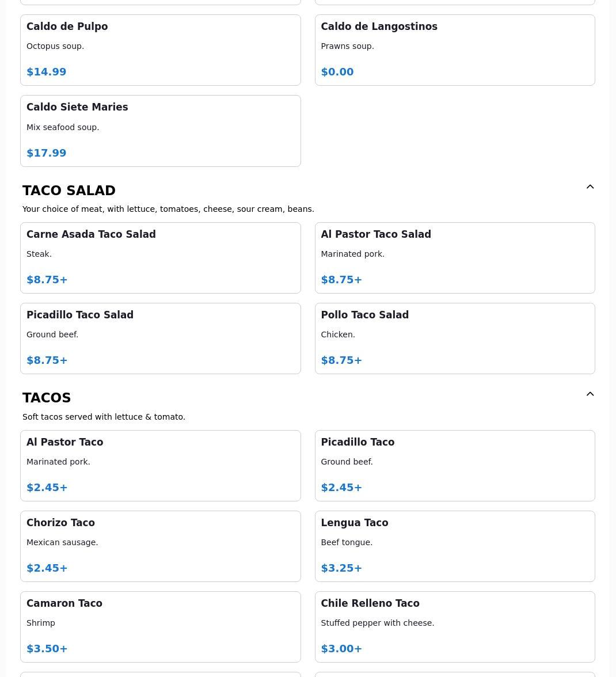Collapse the TACO SALAD section chevron
Viewport: 616px width, 677px height.
click(x=590, y=187)
